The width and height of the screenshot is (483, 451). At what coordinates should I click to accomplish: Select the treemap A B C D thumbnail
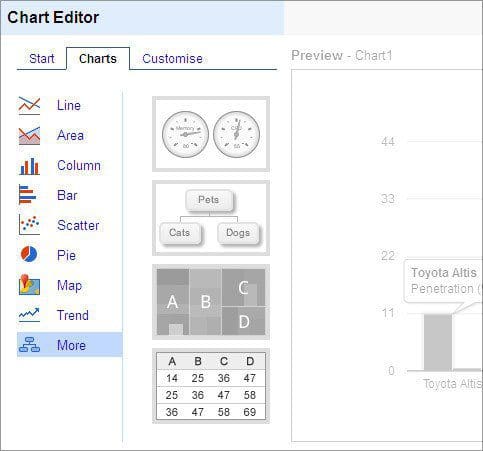[211, 302]
